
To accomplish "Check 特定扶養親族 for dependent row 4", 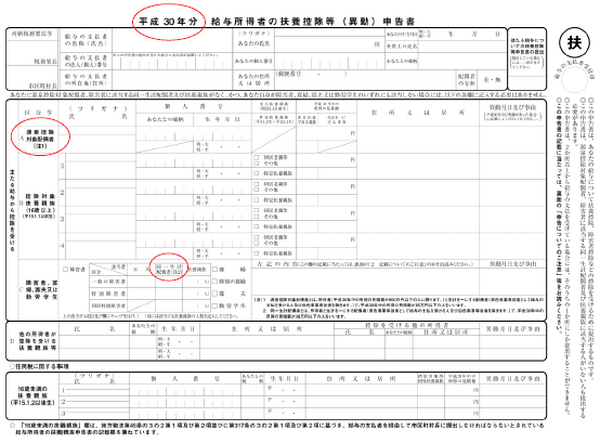I will tap(256, 253).
